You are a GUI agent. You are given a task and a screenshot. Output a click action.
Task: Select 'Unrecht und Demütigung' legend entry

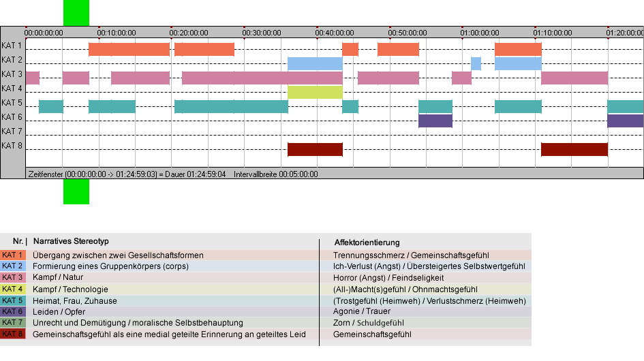pos(138,323)
